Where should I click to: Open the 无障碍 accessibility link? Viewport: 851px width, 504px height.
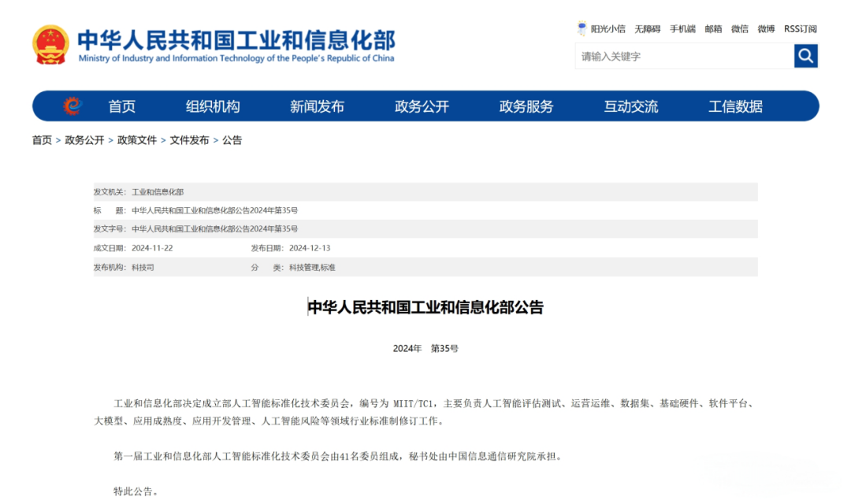(x=648, y=29)
